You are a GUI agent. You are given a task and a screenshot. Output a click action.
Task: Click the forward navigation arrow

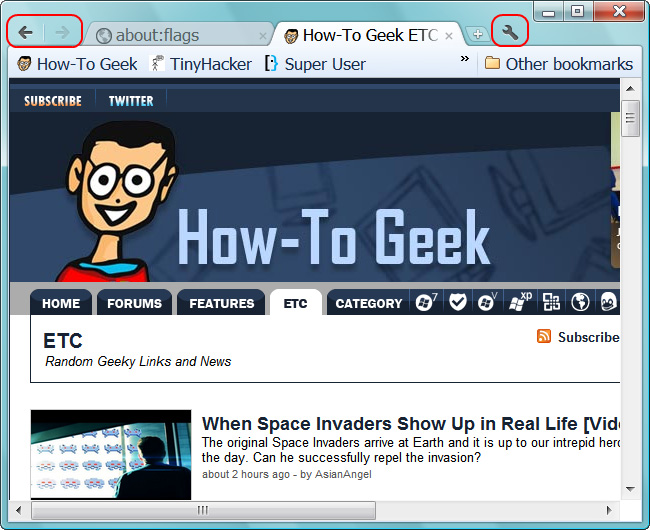(62, 32)
